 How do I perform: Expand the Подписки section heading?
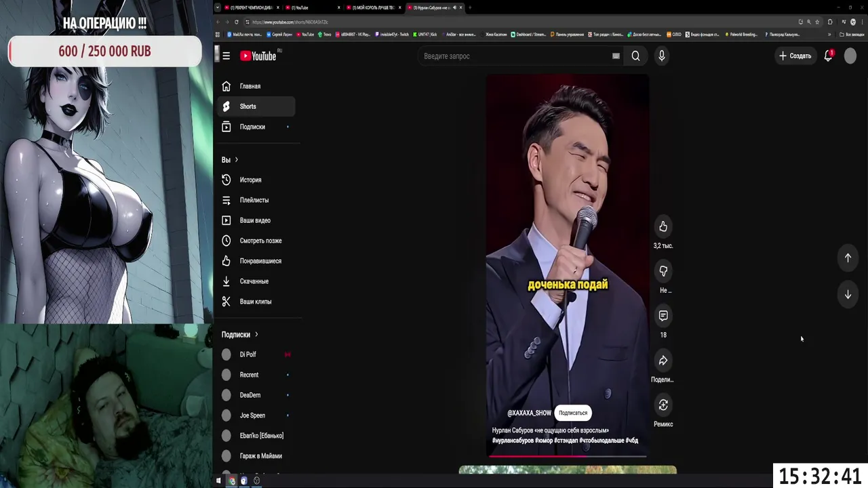[239, 335]
